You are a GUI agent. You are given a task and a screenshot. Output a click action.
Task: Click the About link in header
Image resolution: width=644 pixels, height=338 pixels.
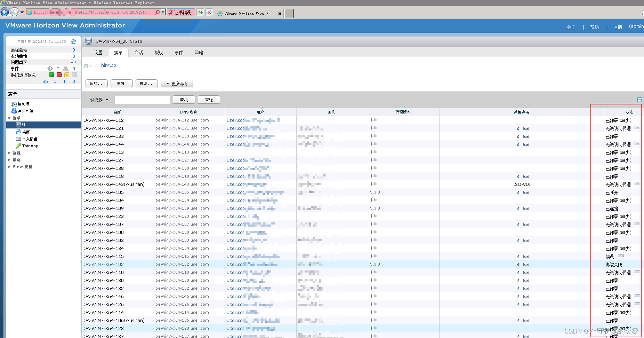pyautogui.click(x=571, y=27)
